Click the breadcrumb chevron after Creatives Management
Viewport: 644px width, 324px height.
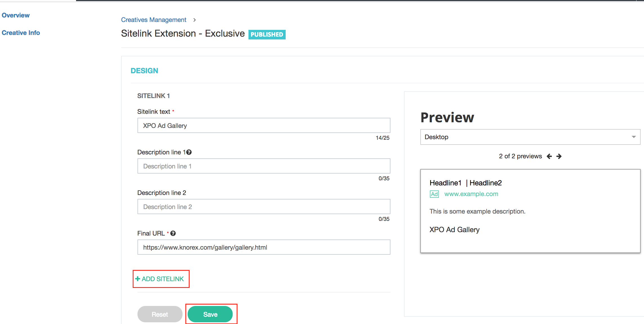(x=194, y=20)
